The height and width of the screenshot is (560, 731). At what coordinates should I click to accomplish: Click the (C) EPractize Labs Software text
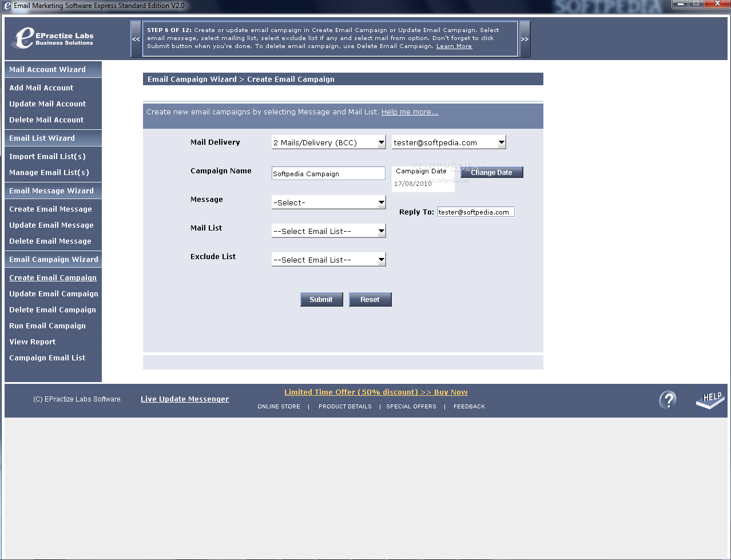click(x=78, y=399)
